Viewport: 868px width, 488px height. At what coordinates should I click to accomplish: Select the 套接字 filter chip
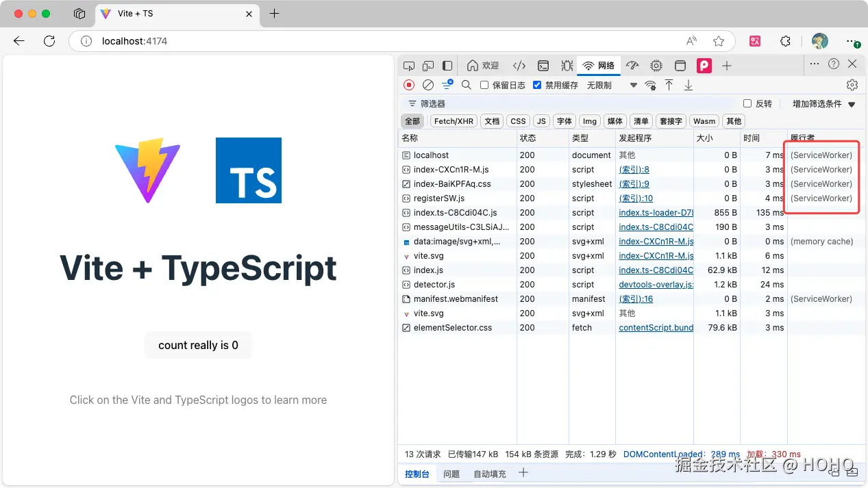671,121
